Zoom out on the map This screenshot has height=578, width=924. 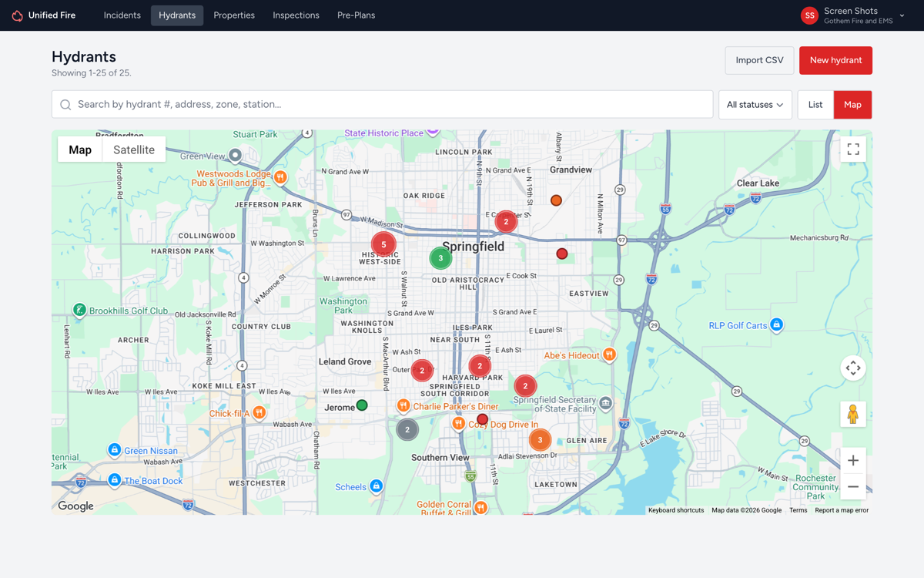pyautogui.click(x=853, y=487)
